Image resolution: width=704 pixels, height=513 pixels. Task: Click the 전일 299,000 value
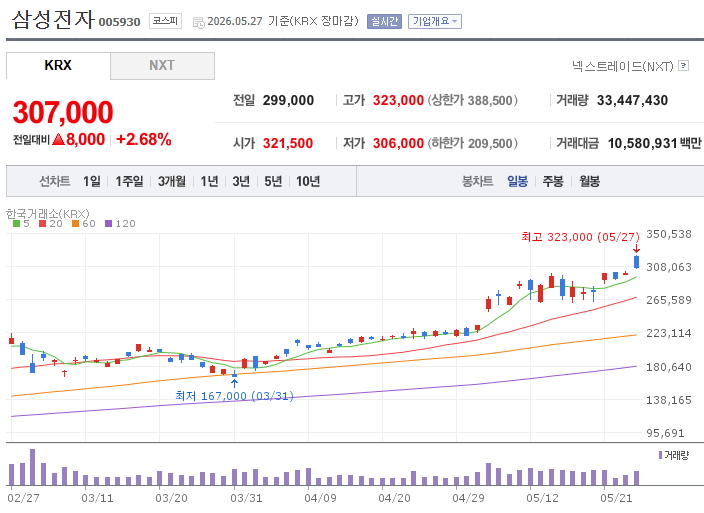tap(288, 101)
